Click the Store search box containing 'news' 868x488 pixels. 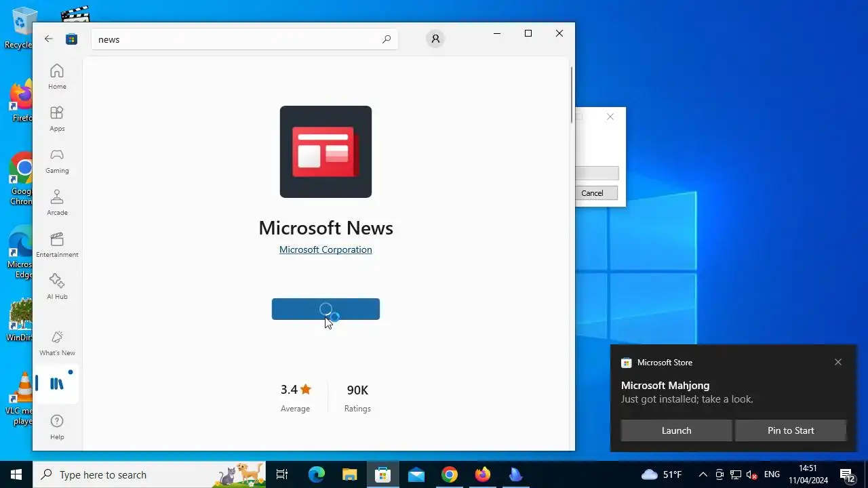244,39
